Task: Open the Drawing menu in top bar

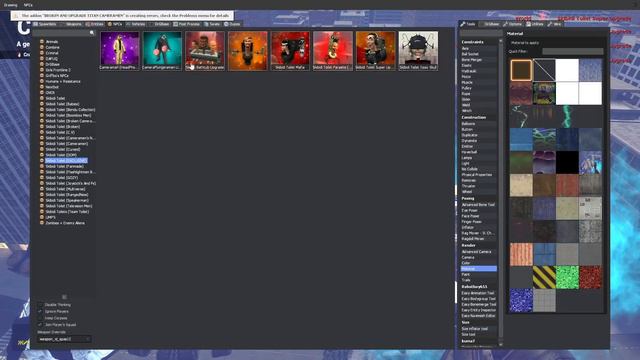Action: click(11, 5)
